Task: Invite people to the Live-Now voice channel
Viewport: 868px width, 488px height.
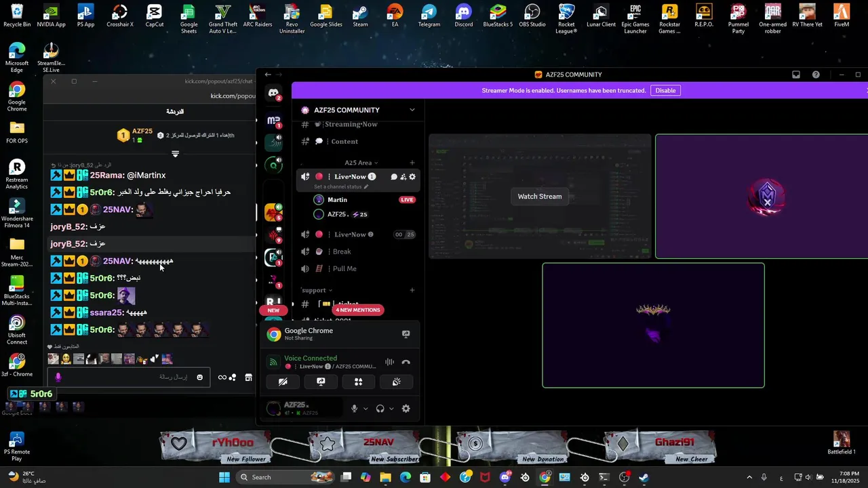Action: pos(403,177)
